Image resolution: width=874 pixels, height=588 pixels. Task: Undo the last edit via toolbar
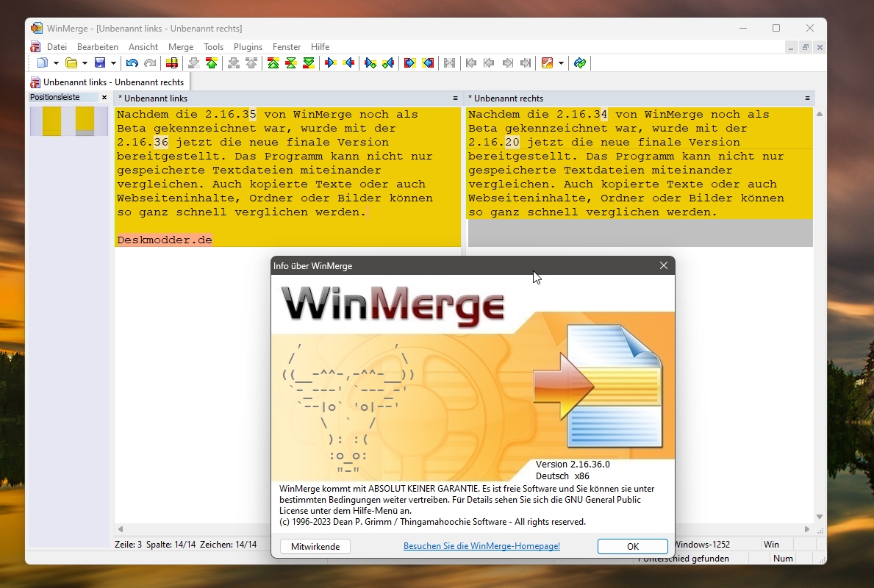click(x=132, y=63)
